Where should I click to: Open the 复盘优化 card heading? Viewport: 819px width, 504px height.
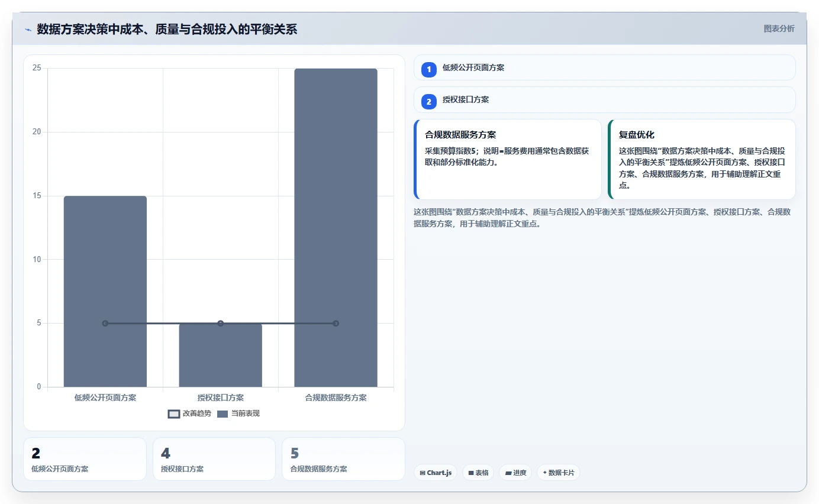[637, 135]
